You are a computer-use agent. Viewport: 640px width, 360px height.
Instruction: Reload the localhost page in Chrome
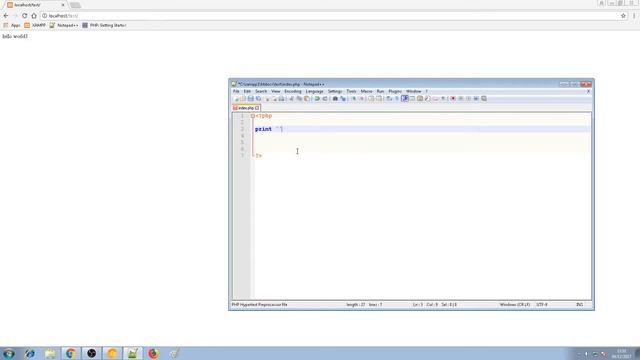pyautogui.click(x=24, y=16)
